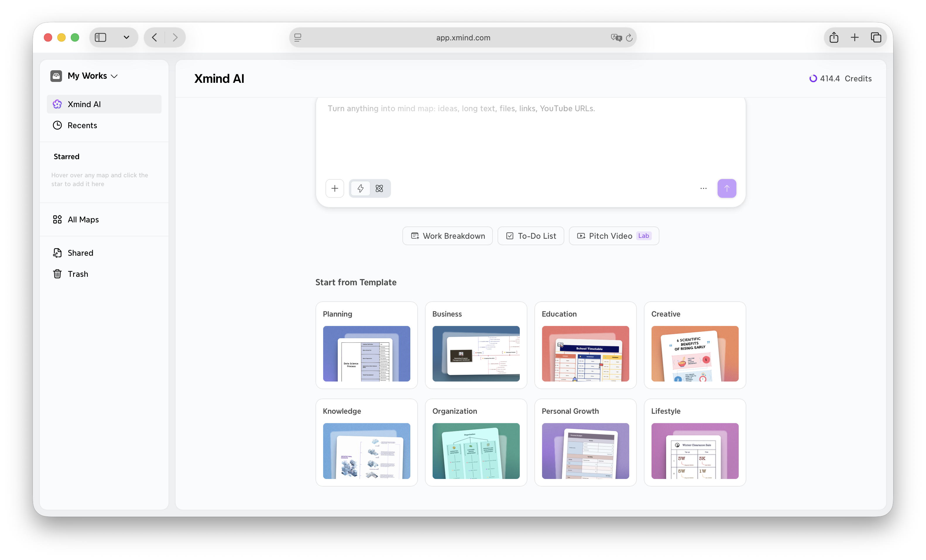Click the Recents clock icon
The width and height of the screenshot is (926, 560).
point(57,125)
